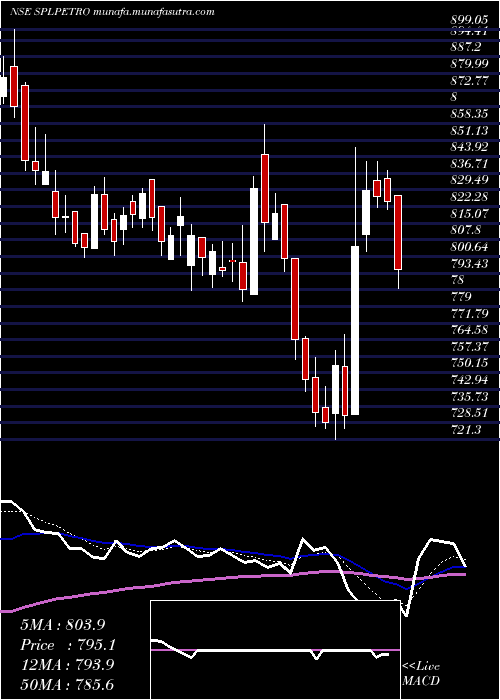500x700 pixels.
Task: Select the 793.43 price label
Action: tap(470, 264)
